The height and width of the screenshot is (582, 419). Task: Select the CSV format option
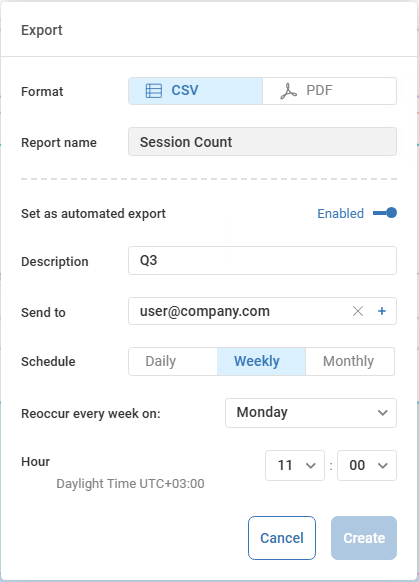tap(196, 91)
